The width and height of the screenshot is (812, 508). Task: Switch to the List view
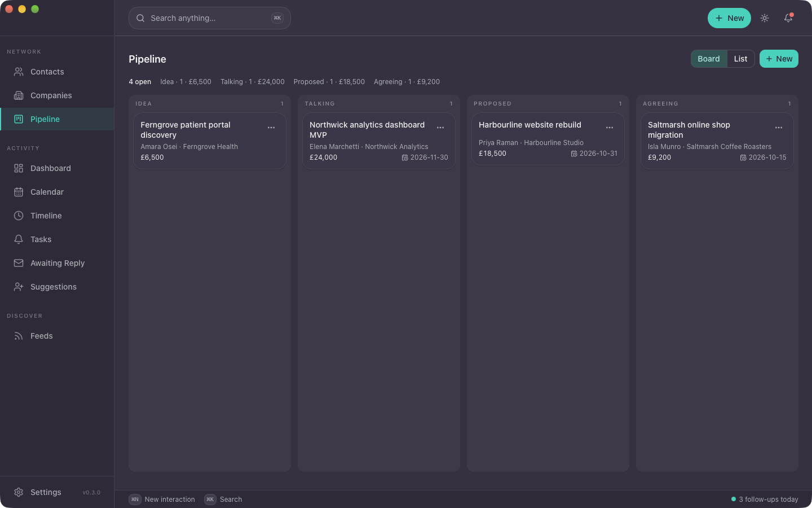point(740,59)
